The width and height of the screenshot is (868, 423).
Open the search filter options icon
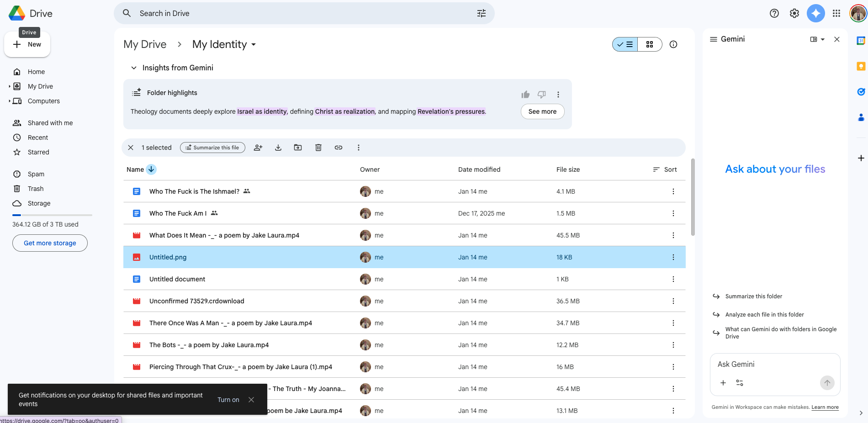point(482,13)
